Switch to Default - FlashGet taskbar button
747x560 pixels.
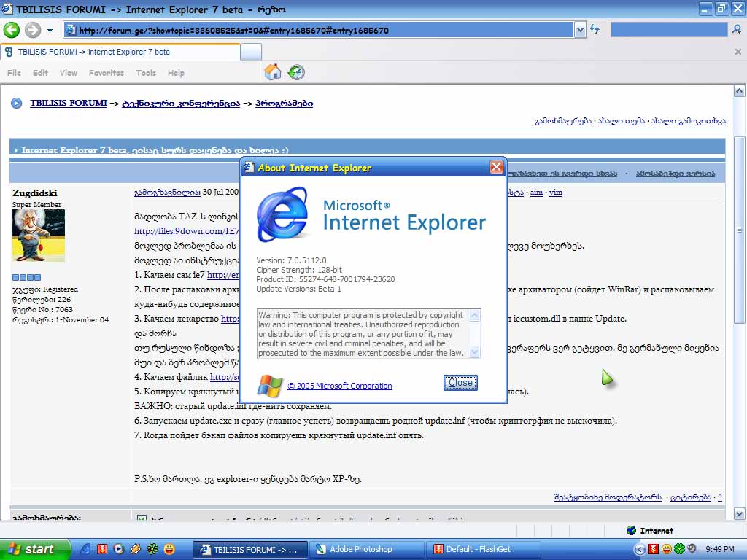pyautogui.click(x=483, y=550)
